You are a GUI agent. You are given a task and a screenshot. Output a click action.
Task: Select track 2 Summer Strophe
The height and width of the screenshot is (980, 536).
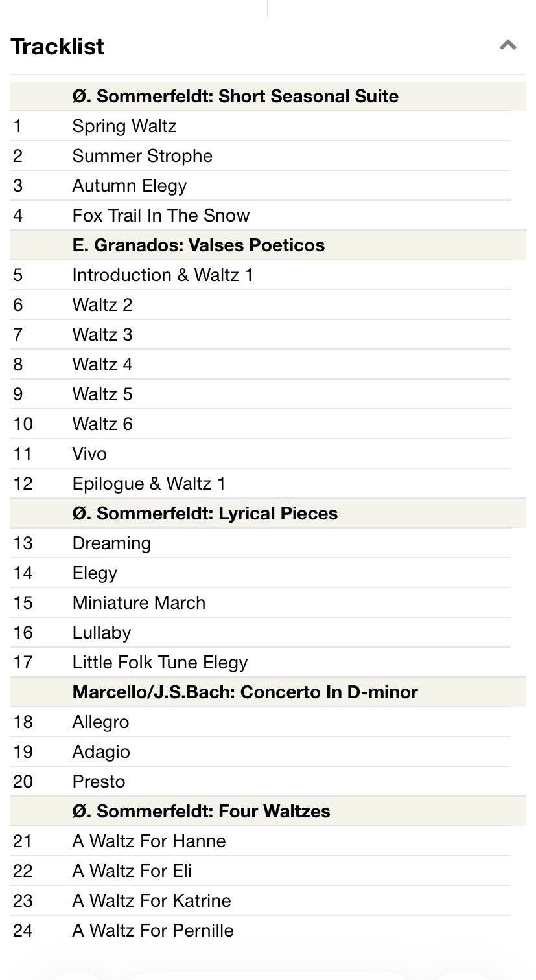[261, 155]
